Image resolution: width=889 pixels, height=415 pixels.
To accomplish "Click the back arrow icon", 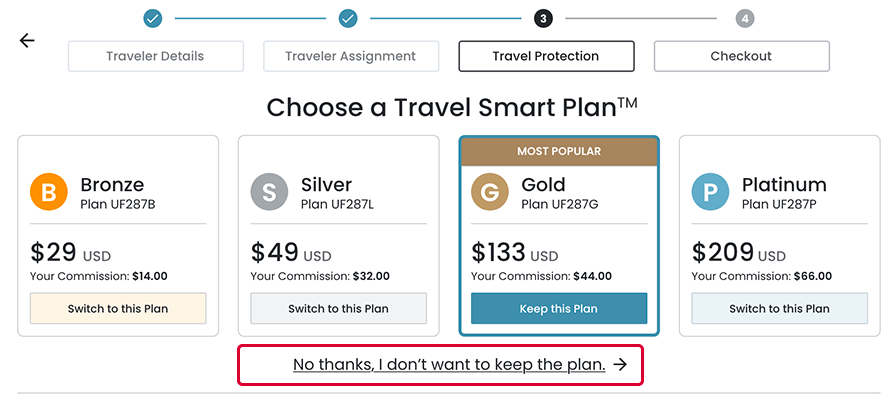I will [x=27, y=41].
